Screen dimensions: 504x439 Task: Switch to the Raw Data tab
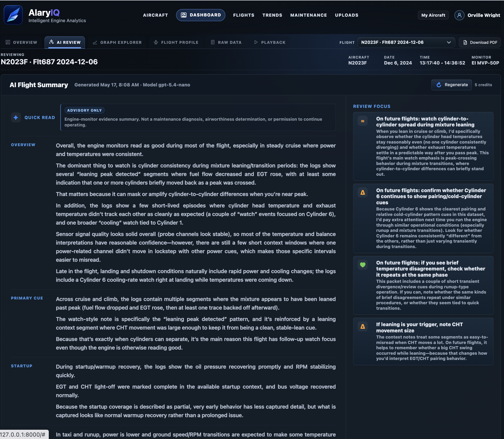point(226,42)
